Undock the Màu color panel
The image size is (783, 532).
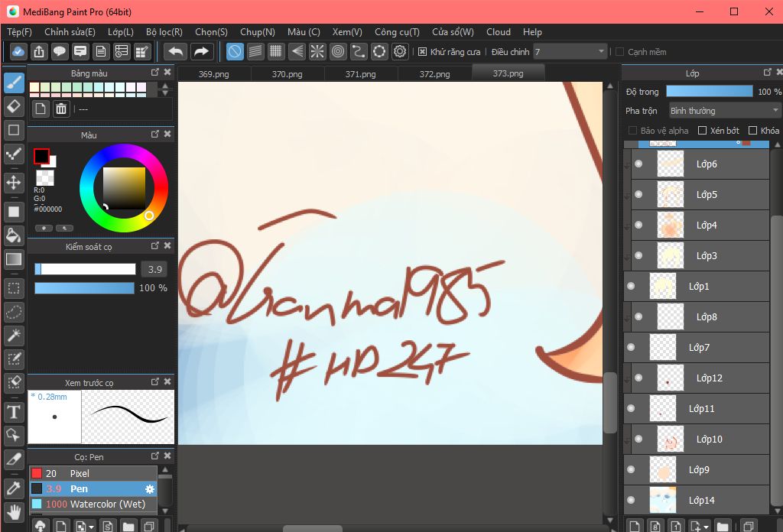(x=154, y=134)
